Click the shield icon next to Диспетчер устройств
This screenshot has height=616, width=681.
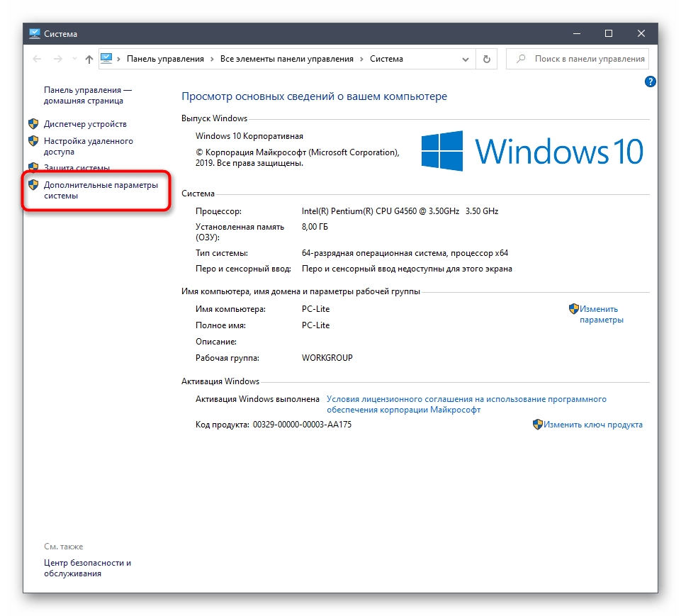(33, 123)
